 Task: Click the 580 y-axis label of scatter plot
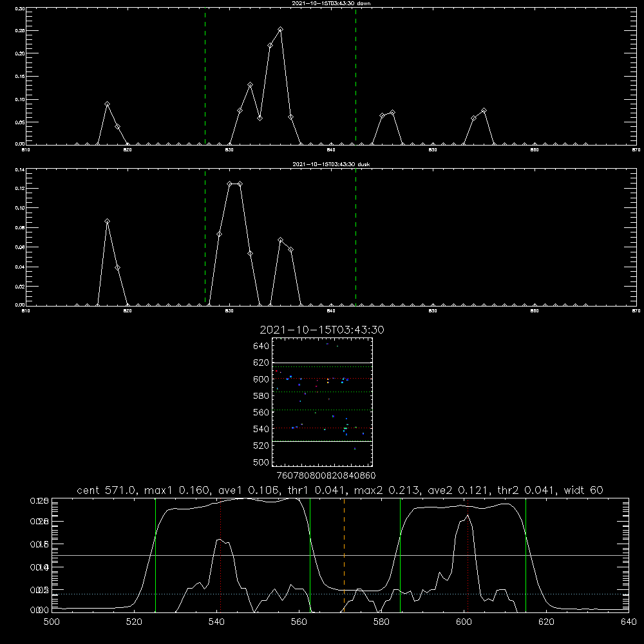pyautogui.click(x=261, y=396)
